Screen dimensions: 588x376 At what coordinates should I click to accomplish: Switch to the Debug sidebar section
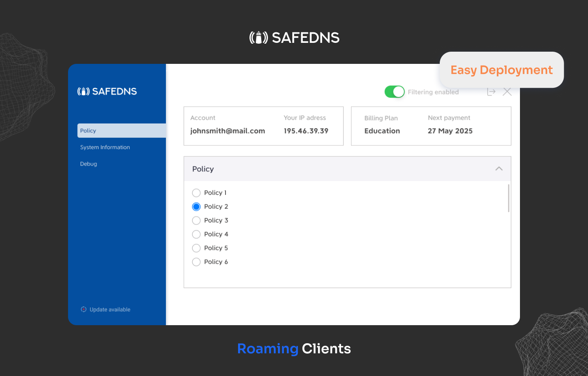pos(88,164)
